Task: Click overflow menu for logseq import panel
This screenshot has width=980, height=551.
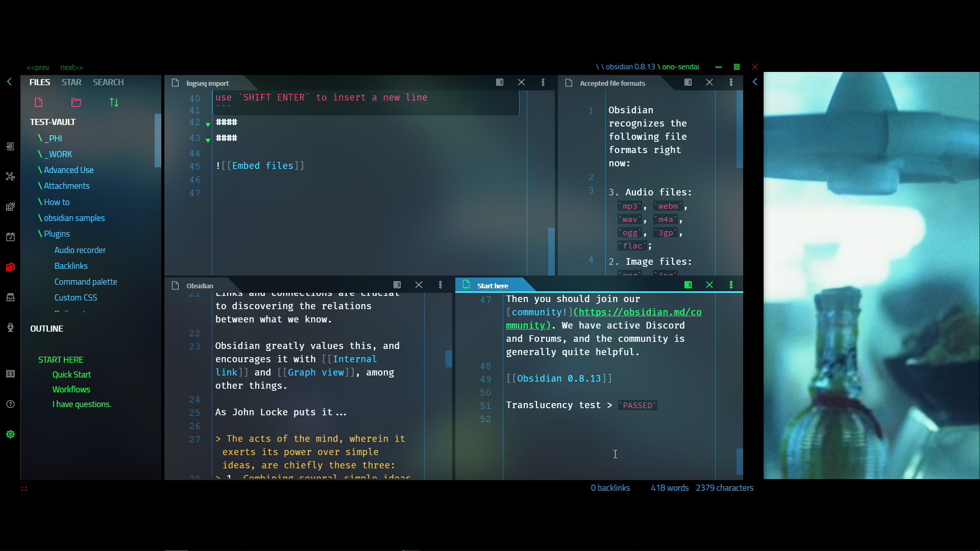Action: (x=543, y=82)
